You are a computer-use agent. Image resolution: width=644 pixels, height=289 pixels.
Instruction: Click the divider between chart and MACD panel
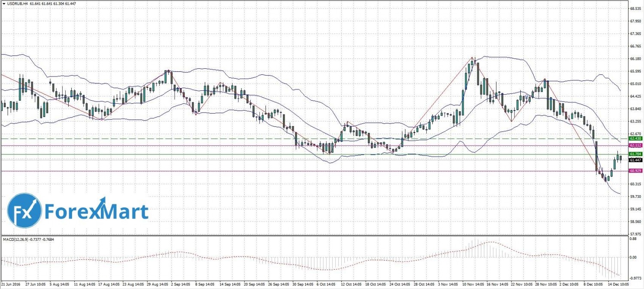click(x=313, y=235)
